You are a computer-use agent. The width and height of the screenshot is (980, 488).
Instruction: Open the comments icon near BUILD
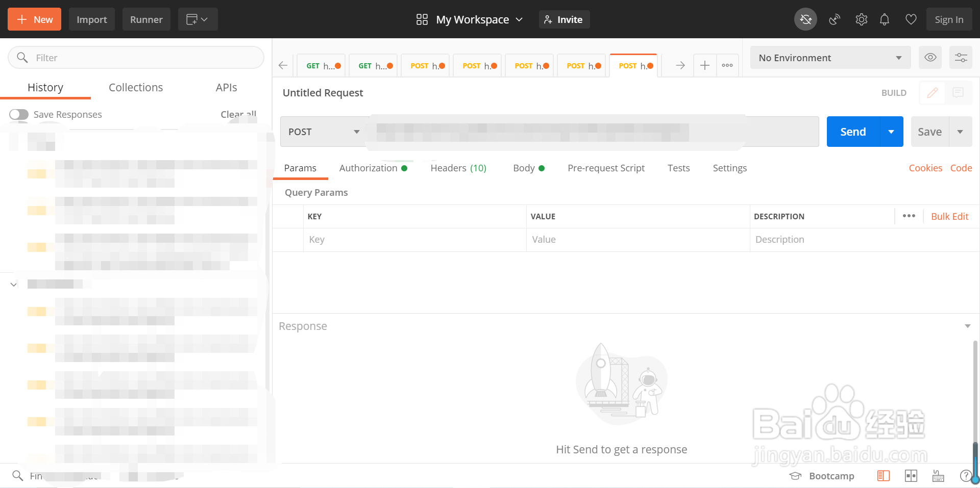(x=958, y=93)
